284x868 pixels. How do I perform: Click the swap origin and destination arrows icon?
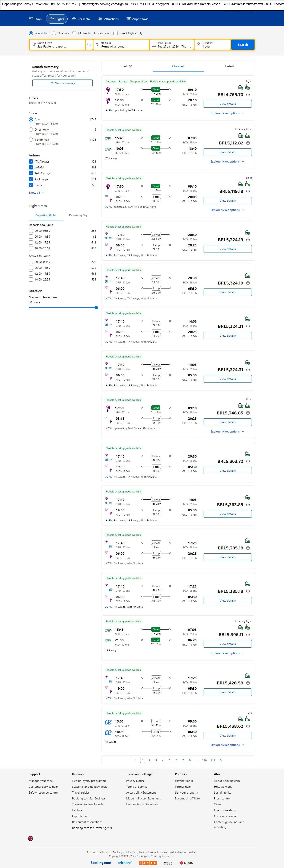tap(89, 45)
